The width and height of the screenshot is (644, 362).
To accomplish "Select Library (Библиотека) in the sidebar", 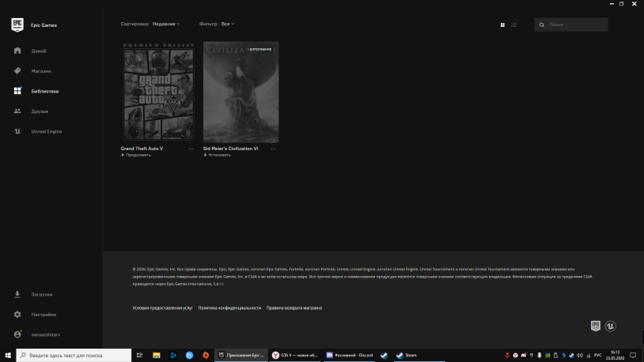I will [44, 91].
